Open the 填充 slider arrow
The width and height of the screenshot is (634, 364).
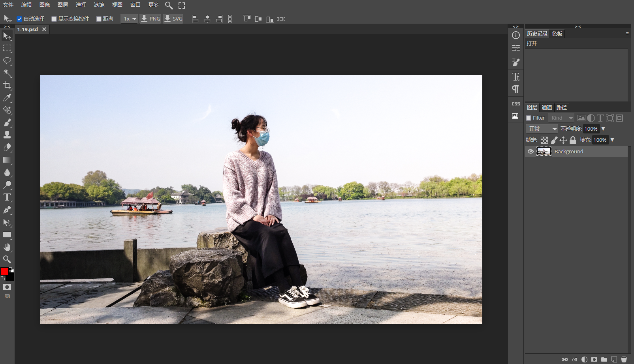[612, 140]
